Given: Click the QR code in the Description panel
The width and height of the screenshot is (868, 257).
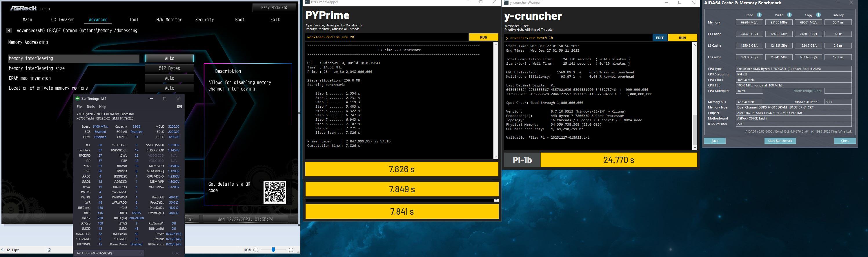Looking at the screenshot, I should (275, 192).
